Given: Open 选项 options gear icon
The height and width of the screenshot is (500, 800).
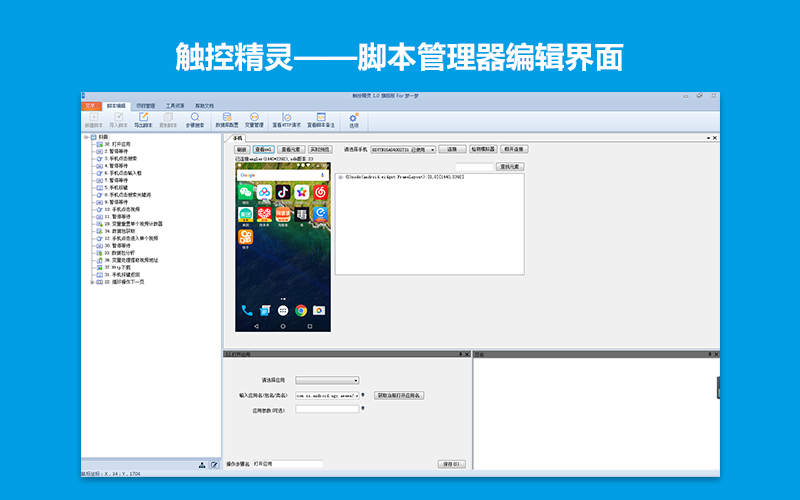Looking at the screenshot, I should click(x=353, y=120).
